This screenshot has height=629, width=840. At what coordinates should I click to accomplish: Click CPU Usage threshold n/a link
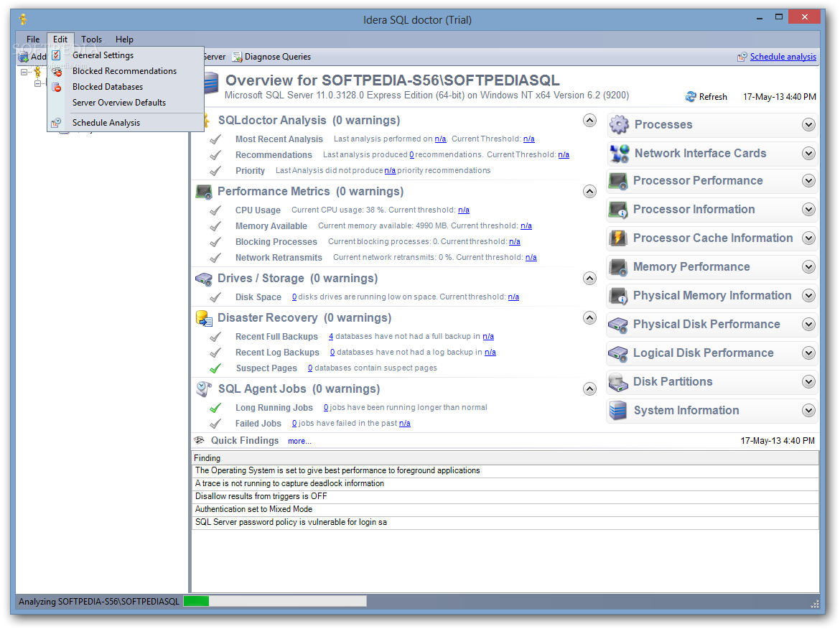[x=464, y=210]
